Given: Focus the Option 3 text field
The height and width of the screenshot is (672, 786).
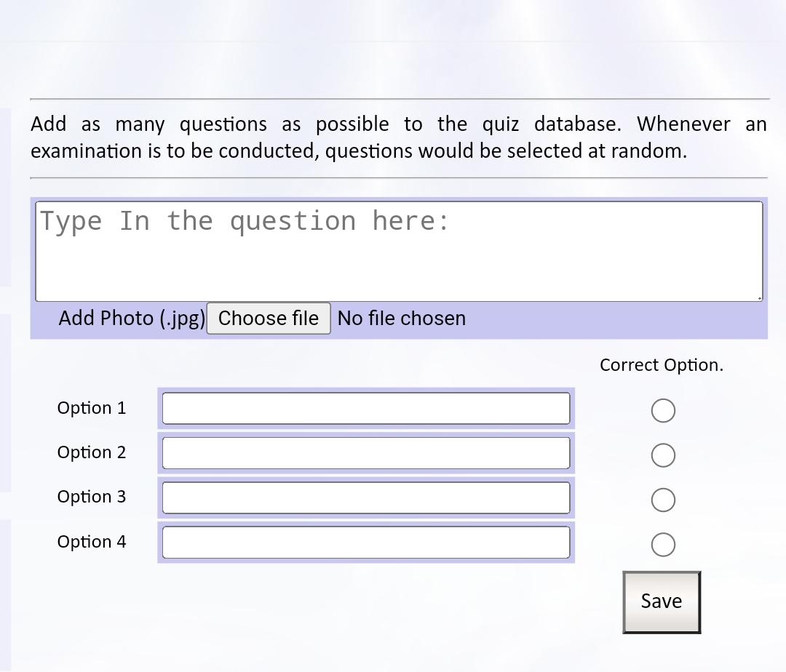Looking at the screenshot, I should 365,497.
